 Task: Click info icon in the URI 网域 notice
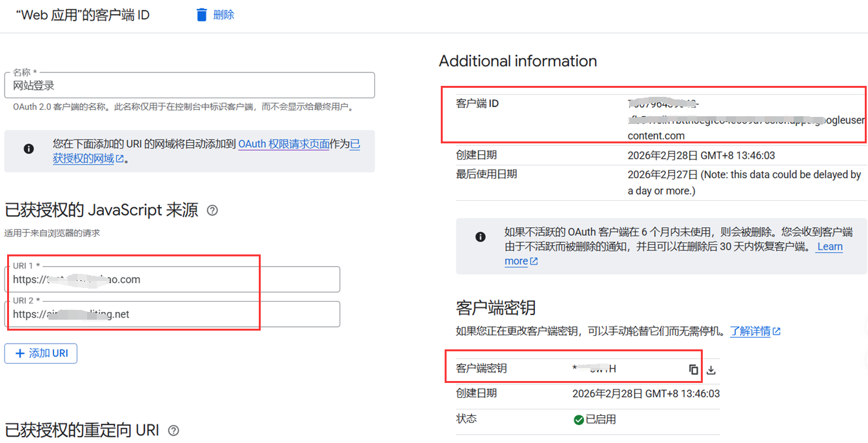pos(28,149)
